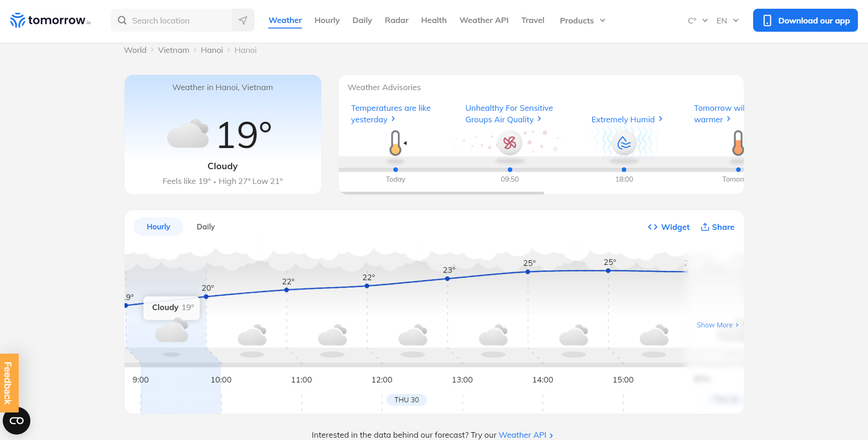The width and height of the screenshot is (868, 440).
Task: Click the current location arrow icon
Action: (243, 20)
